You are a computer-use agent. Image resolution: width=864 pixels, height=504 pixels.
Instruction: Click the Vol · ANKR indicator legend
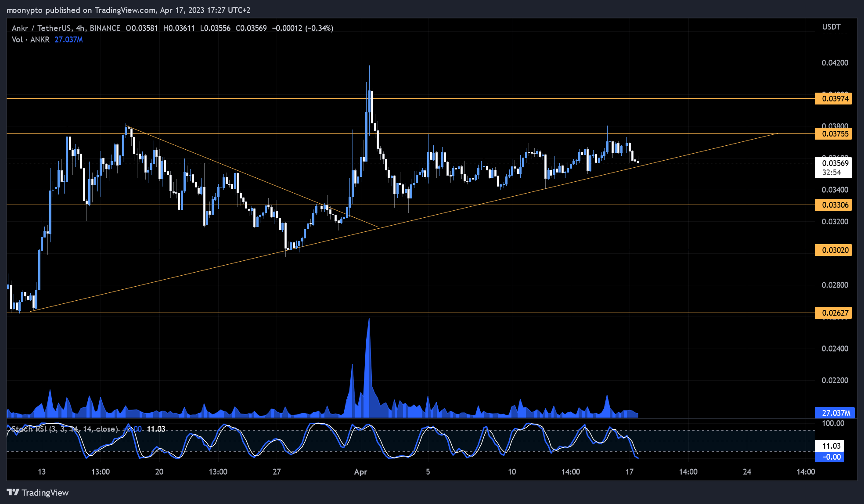pyautogui.click(x=31, y=40)
